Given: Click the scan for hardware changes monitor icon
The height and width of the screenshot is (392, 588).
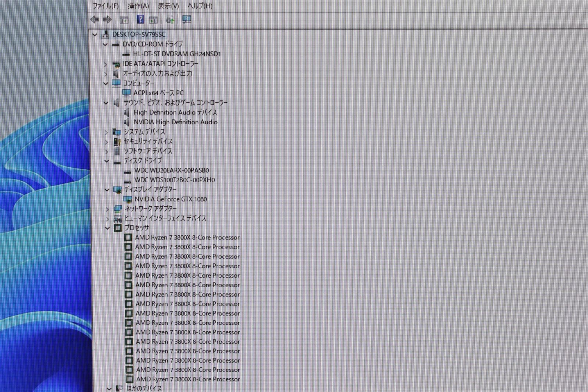Looking at the screenshot, I should coord(187,19).
